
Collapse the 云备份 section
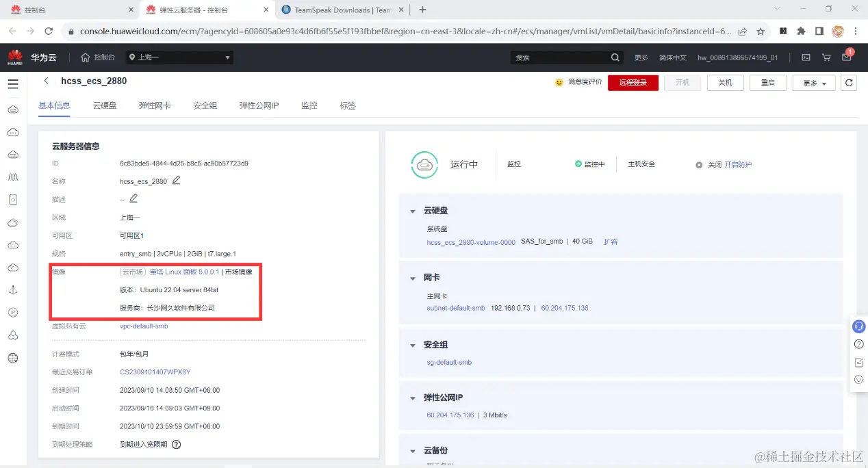[413, 452]
